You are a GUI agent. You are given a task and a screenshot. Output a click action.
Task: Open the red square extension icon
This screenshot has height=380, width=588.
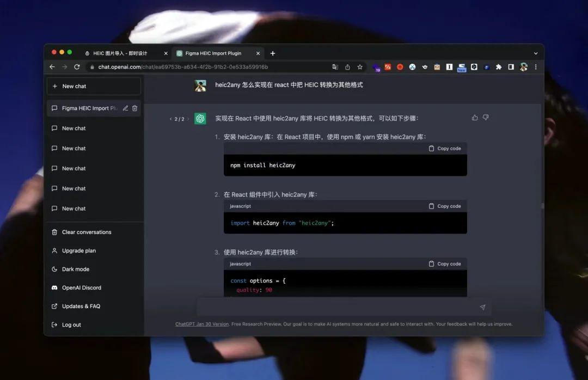point(388,67)
